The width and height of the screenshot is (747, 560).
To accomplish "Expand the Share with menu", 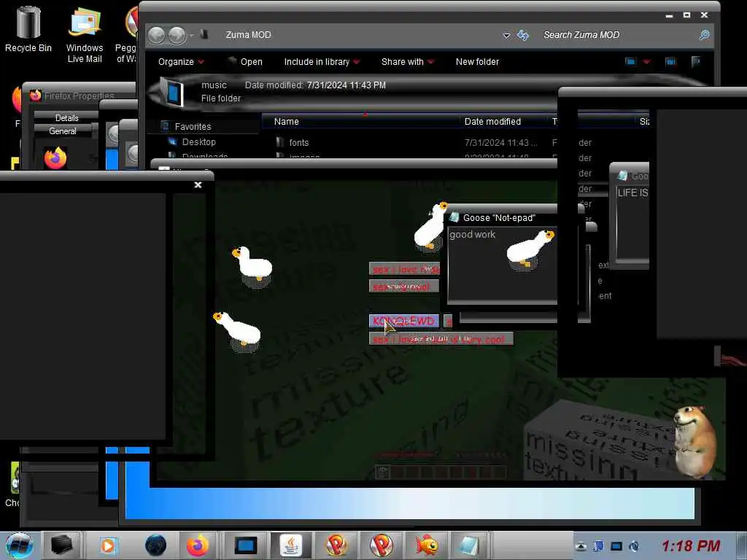I will [408, 62].
